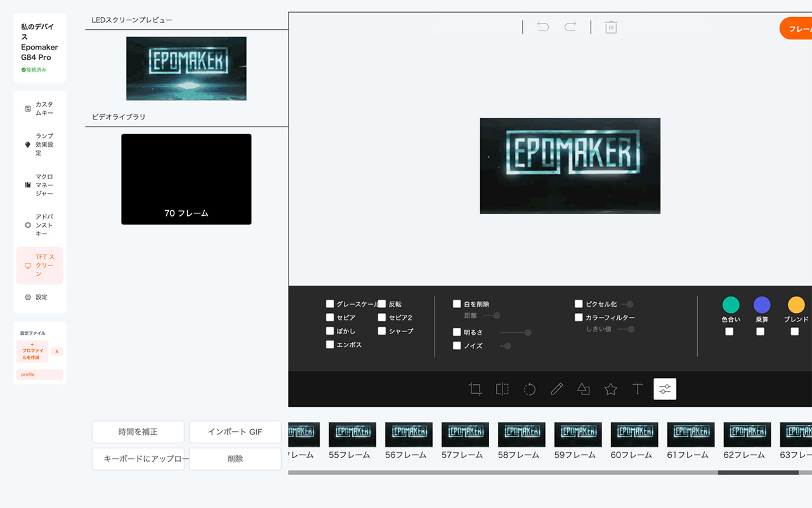Check the 白を削除 option
Image resolution: width=812 pixels, height=508 pixels.
457,304
